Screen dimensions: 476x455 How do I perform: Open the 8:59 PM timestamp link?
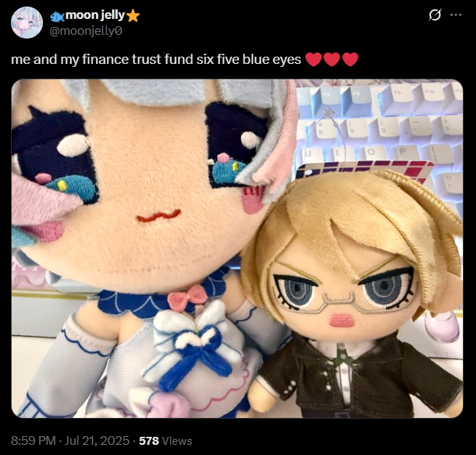click(x=33, y=440)
